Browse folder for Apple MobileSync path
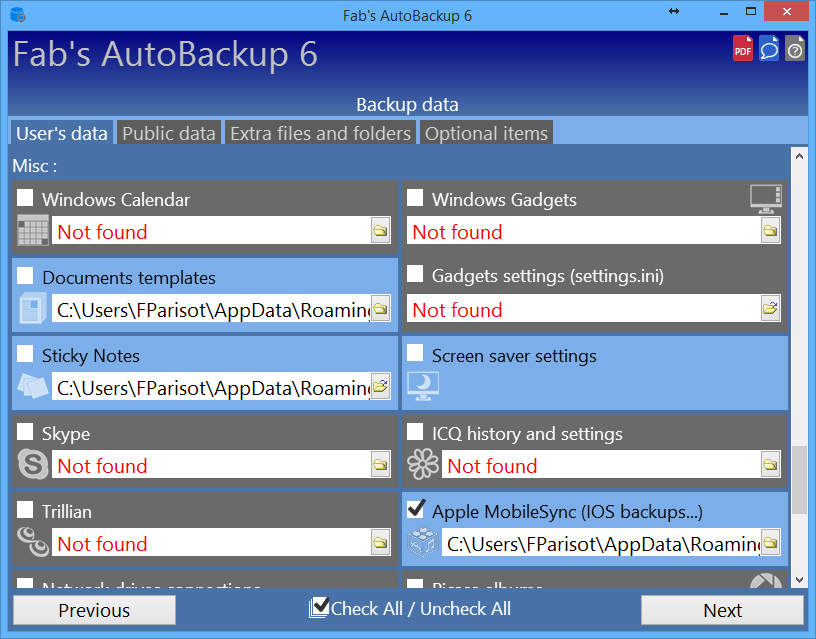The height and width of the screenshot is (639, 816). [x=771, y=542]
